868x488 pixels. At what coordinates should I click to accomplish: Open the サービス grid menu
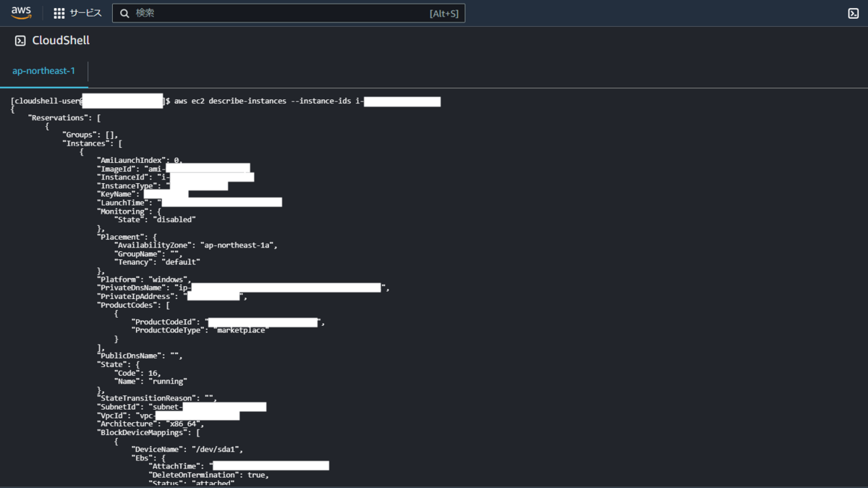tap(77, 13)
